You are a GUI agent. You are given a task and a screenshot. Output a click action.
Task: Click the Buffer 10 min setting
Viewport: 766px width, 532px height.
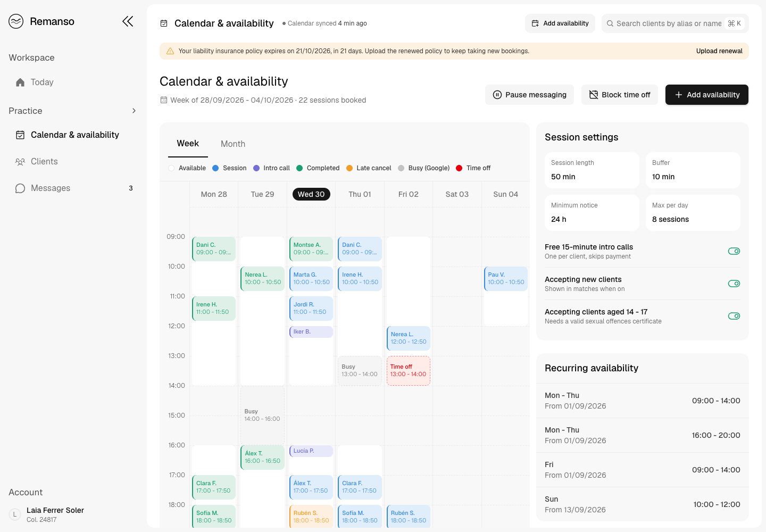click(x=693, y=170)
